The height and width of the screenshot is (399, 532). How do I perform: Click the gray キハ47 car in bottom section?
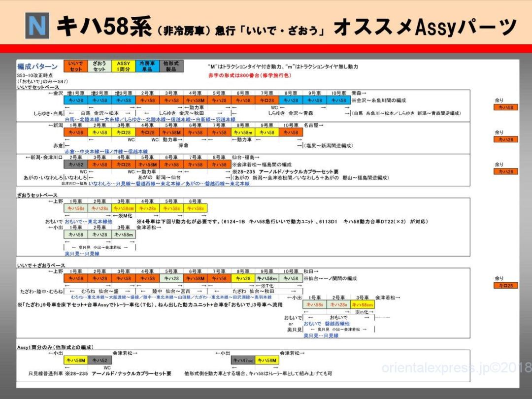pos(243,361)
